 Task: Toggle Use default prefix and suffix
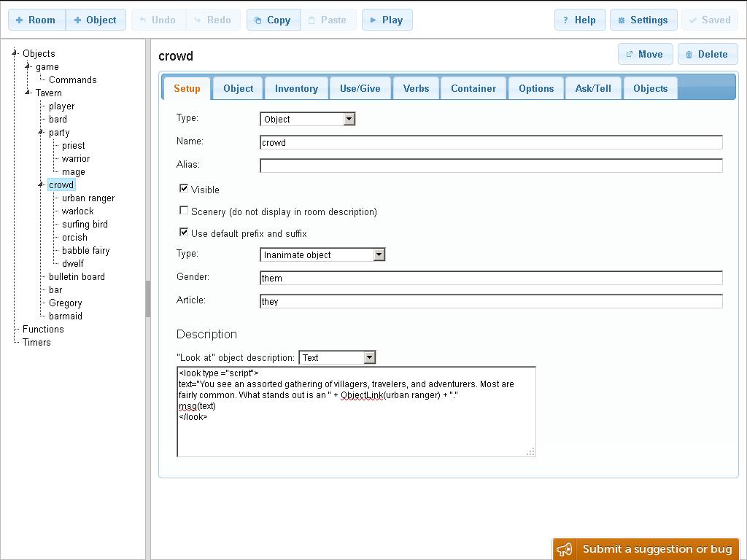tap(184, 232)
